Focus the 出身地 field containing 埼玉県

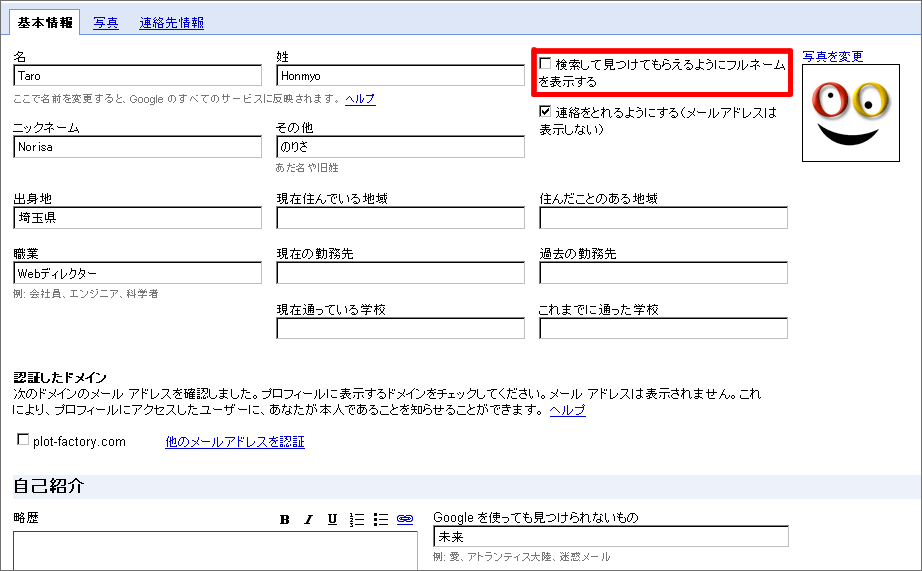138,218
